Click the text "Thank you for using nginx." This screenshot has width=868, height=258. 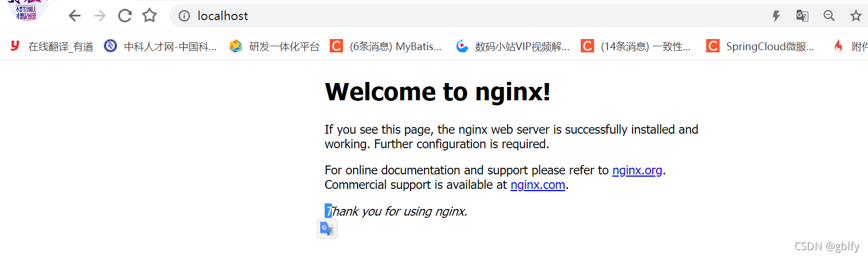point(396,212)
